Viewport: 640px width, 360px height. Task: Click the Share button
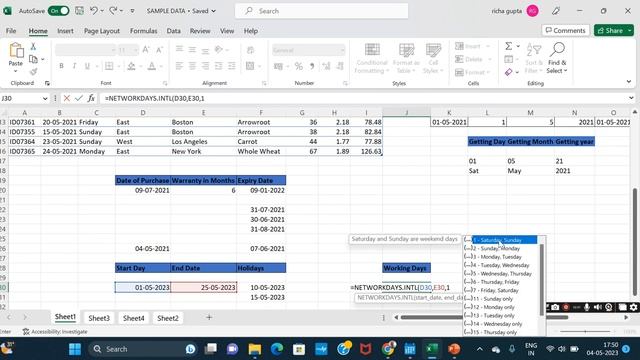(x=613, y=30)
